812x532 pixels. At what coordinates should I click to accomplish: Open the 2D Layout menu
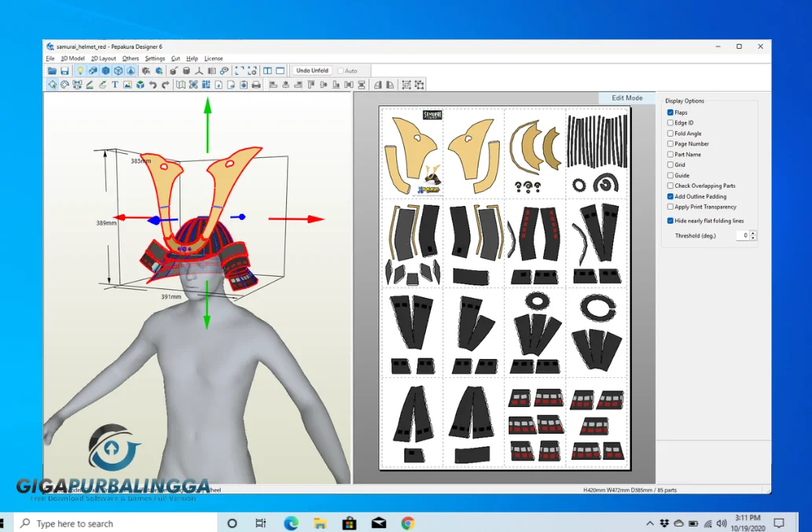(x=104, y=58)
